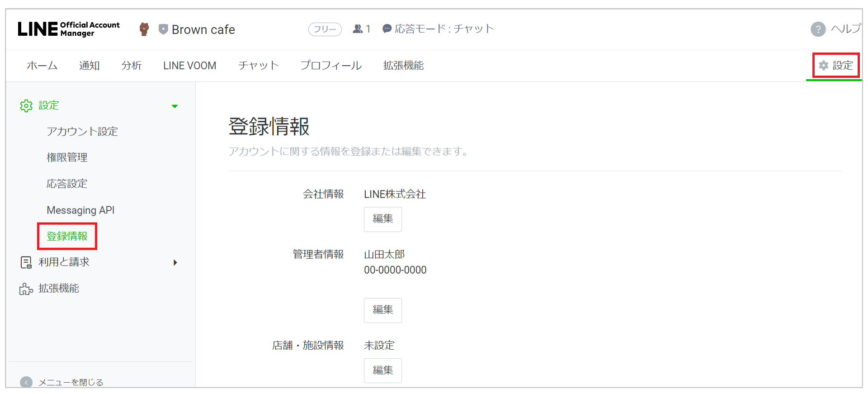
Task: Edit the 管理者情報 administrator details
Action: (382, 310)
